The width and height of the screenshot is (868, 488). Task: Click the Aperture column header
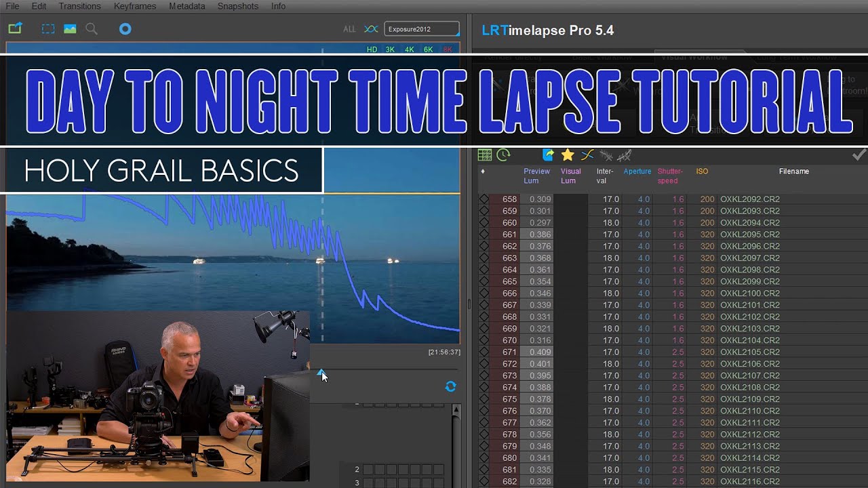point(637,171)
